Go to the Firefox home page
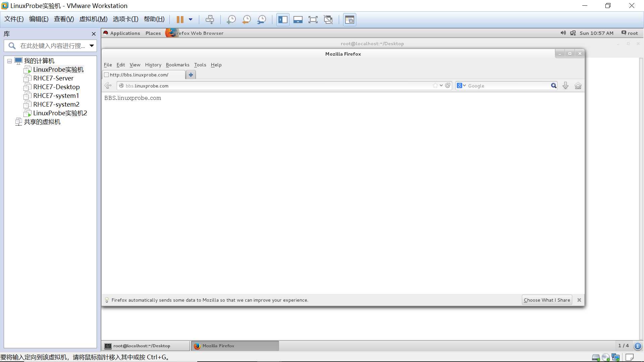Viewport: 644px width, 362px height. 578,86
